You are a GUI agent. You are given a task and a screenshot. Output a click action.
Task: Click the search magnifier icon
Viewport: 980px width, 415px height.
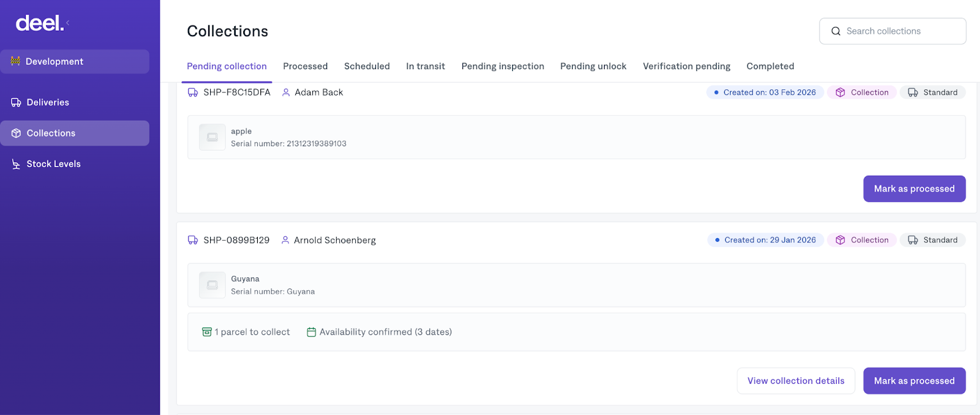point(835,31)
